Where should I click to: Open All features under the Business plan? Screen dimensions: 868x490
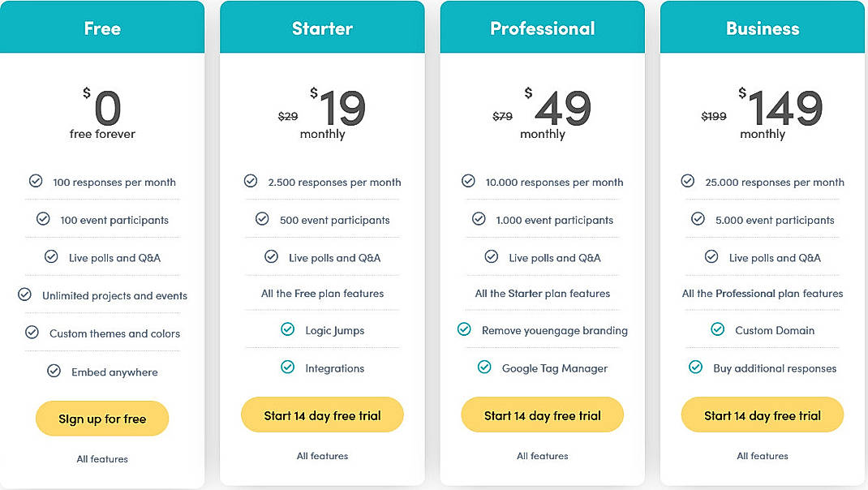762,455
